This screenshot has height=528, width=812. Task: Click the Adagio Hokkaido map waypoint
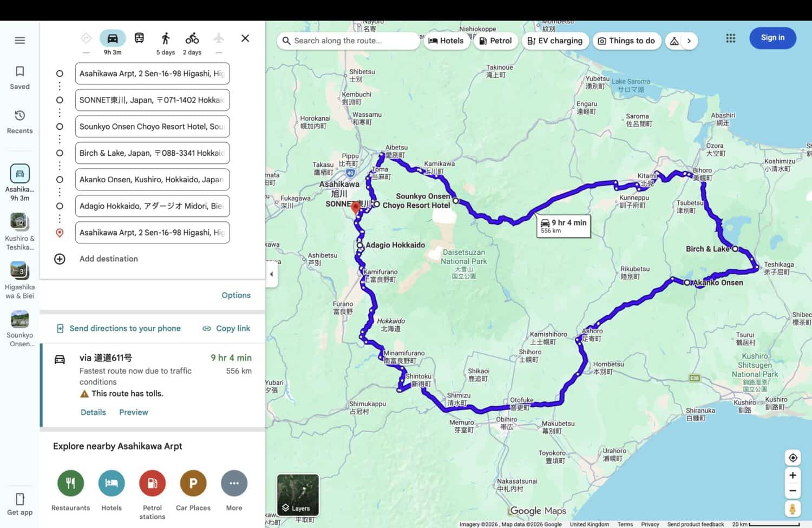(x=359, y=245)
